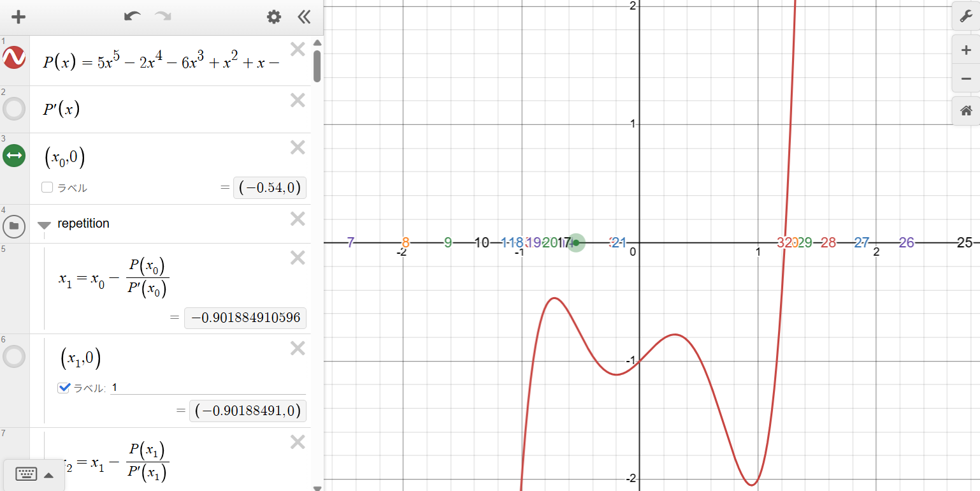Click the green point labeled 29
This screenshot has width=980, height=491.
tap(805, 242)
